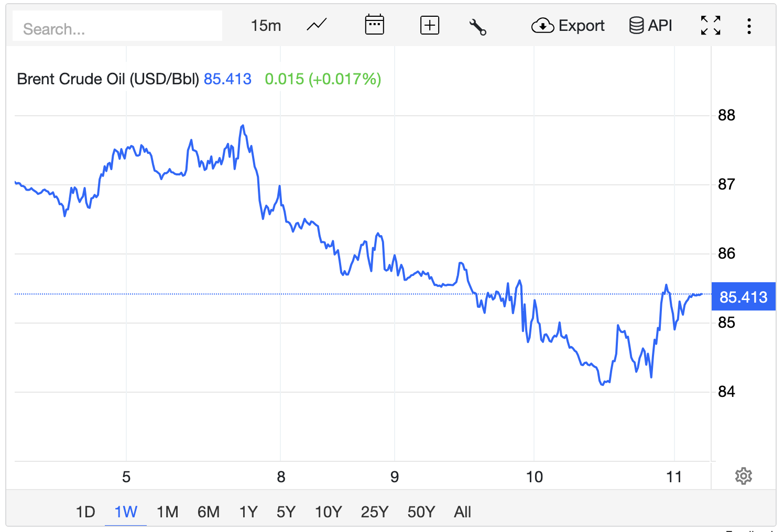This screenshot has width=784, height=532.
Task: Select the 50Y time range
Action: tap(421, 512)
